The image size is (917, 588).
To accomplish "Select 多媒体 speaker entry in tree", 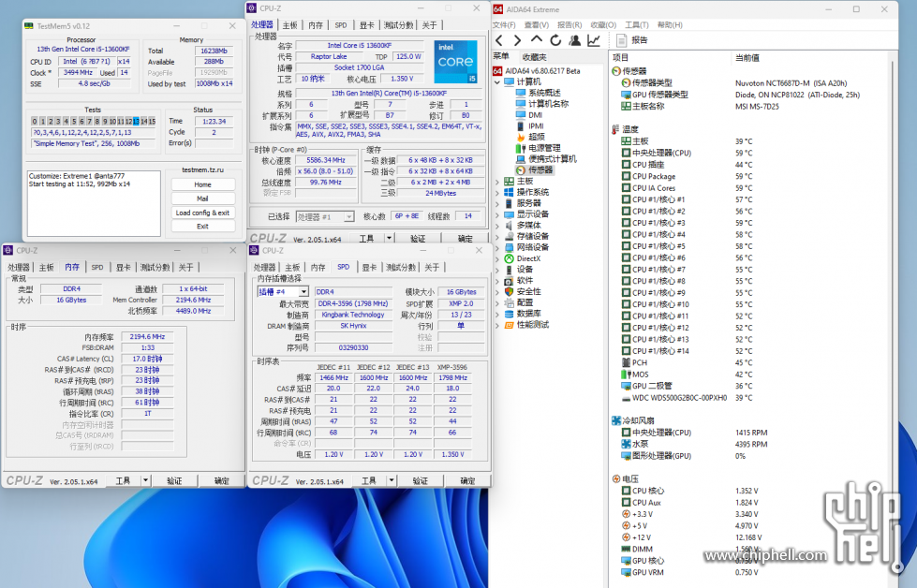I will 523,225.
